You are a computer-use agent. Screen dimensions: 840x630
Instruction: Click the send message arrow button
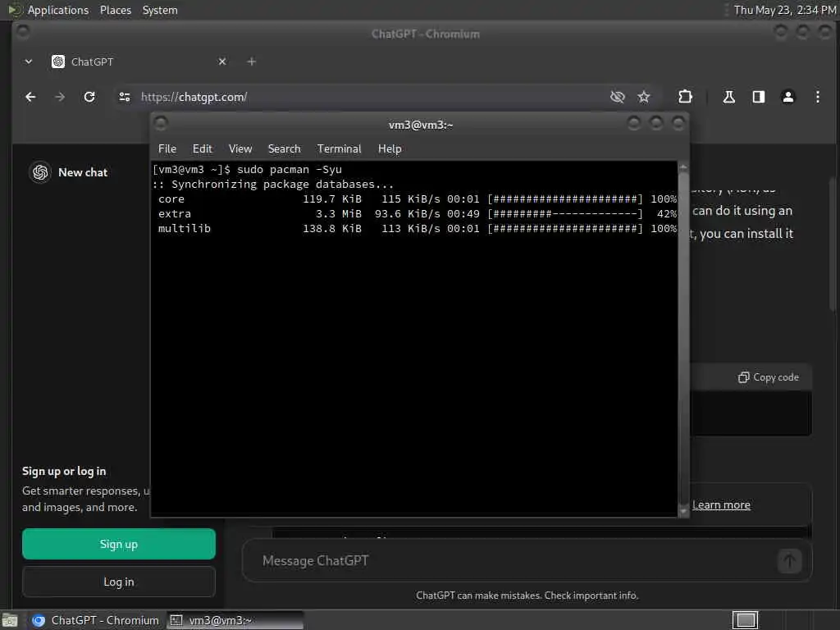[x=789, y=561]
